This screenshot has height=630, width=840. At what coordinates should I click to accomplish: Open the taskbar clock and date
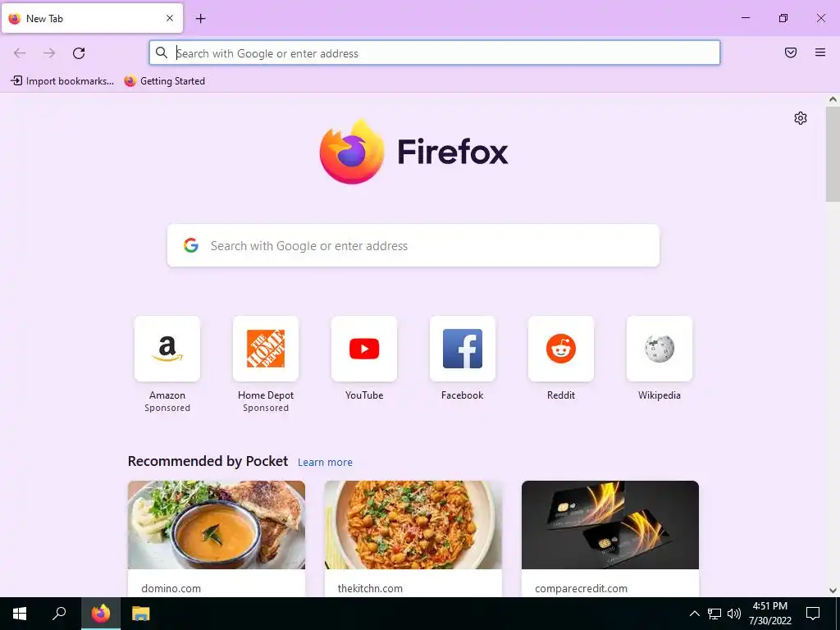(x=769, y=614)
